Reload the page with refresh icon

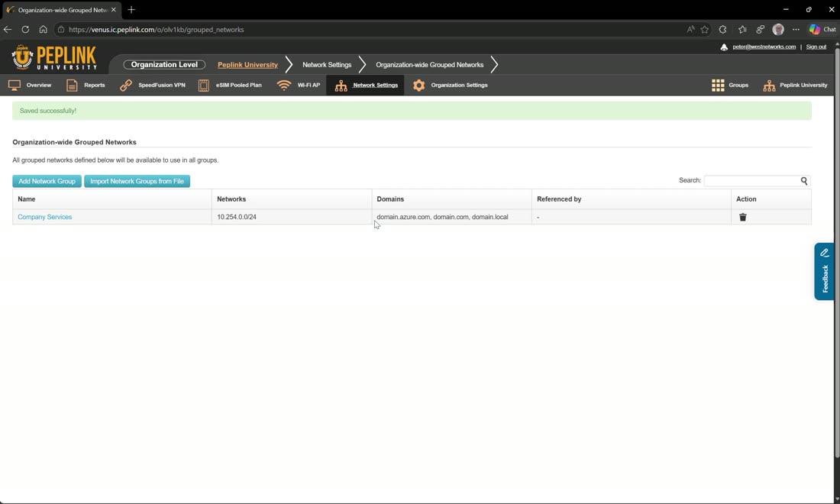point(25,30)
